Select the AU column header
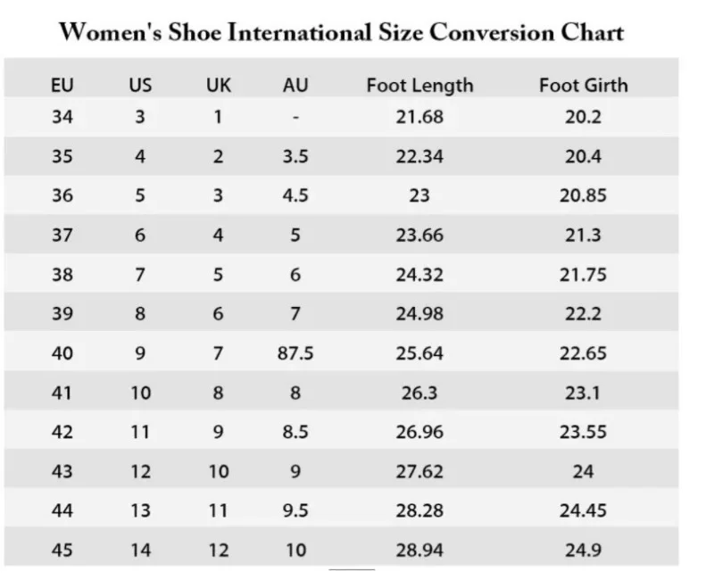Viewport: 706px width, 588px height. tap(295, 86)
